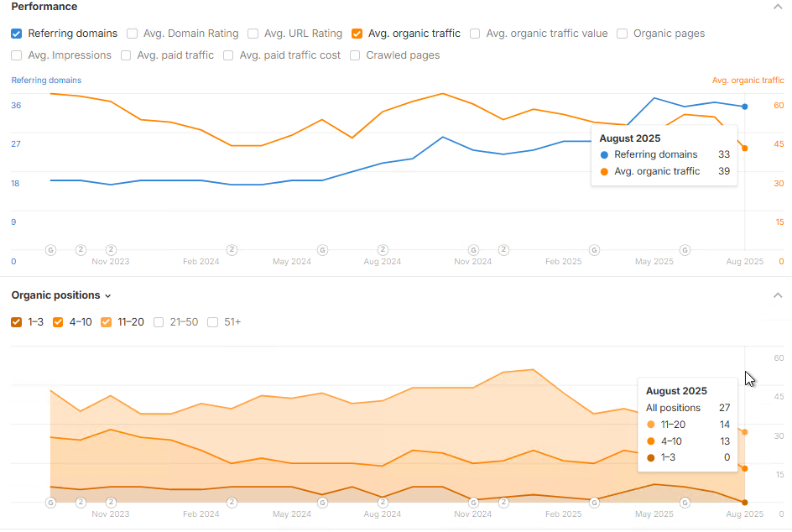792x532 pixels.
Task: Tick the Organic pages checkbox
Action: (x=623, y=34)
